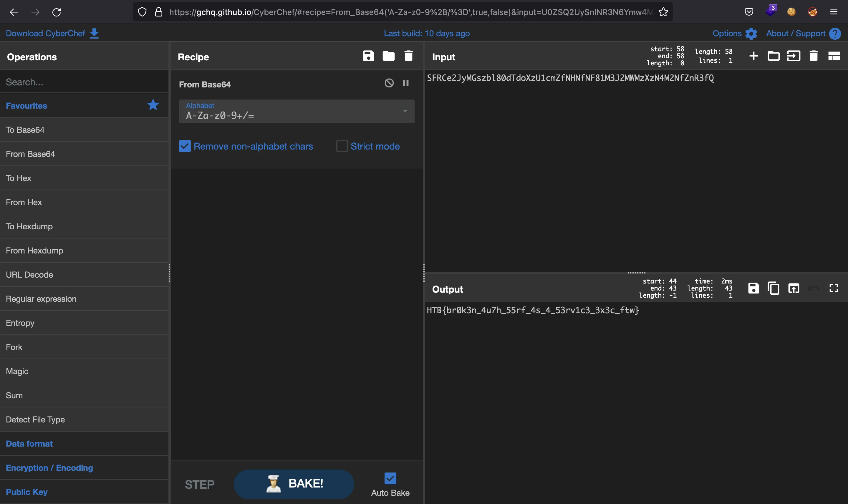Open Pocket save icon in toolbar

[749, 12]
